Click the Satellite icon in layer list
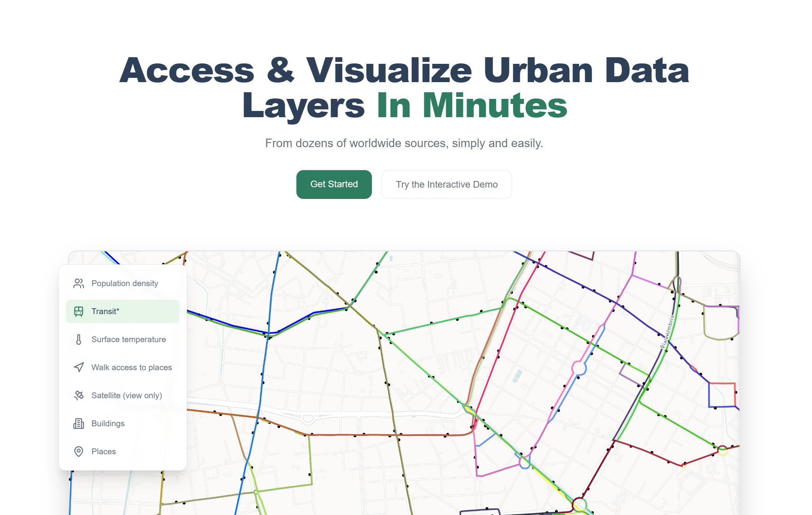The width and height of the screenshot is (812, 515). tap(79, 395)
